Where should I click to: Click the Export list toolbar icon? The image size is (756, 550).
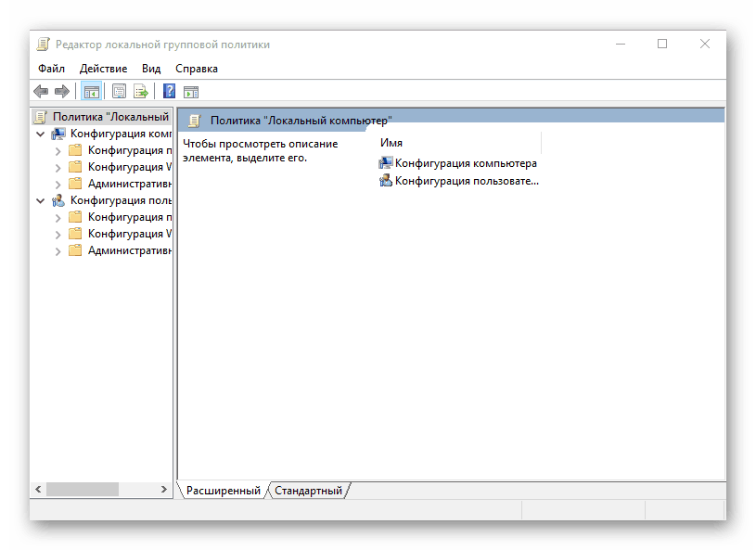coord(141,91)
